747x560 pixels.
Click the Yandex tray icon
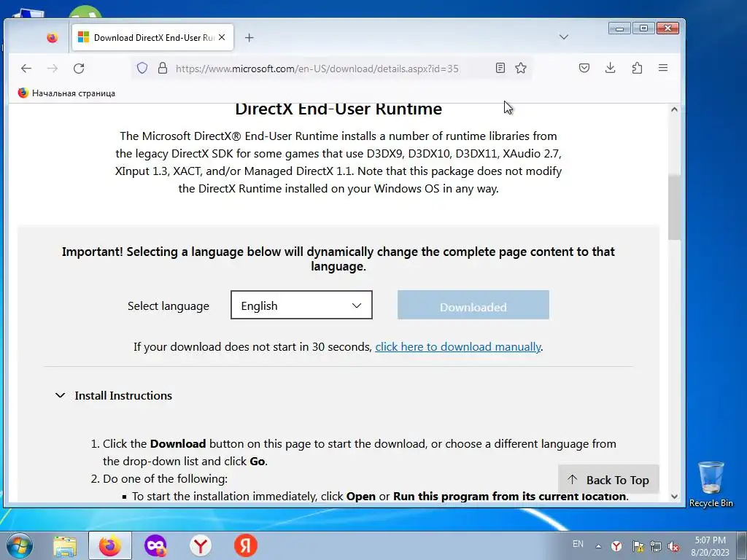616,546
